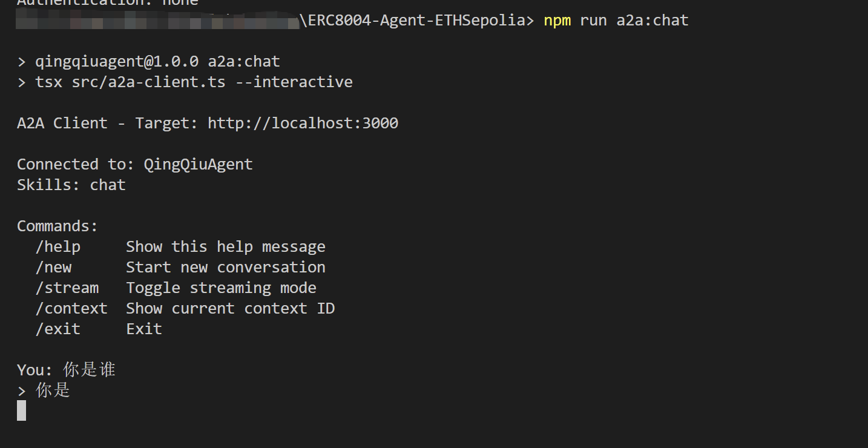Screen dimensions: 868x448
Task: Select QingQiuAgent name after Connected to
Action: pyautogui.click(x=198, y=165)
